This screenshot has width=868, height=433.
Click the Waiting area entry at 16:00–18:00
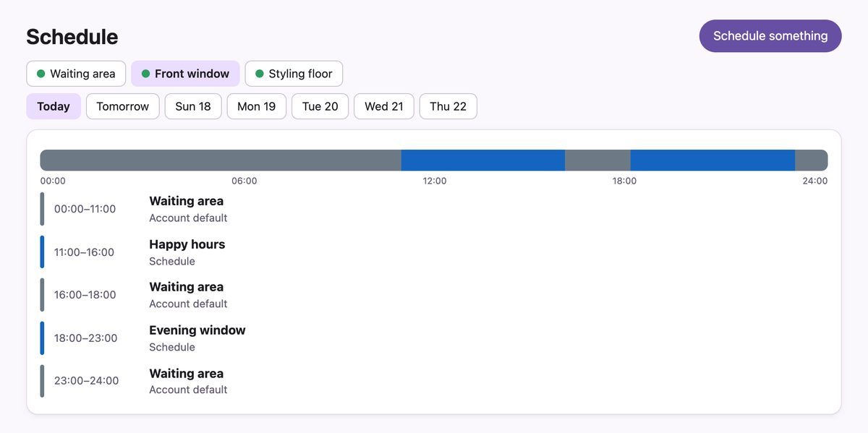point(434,295)
